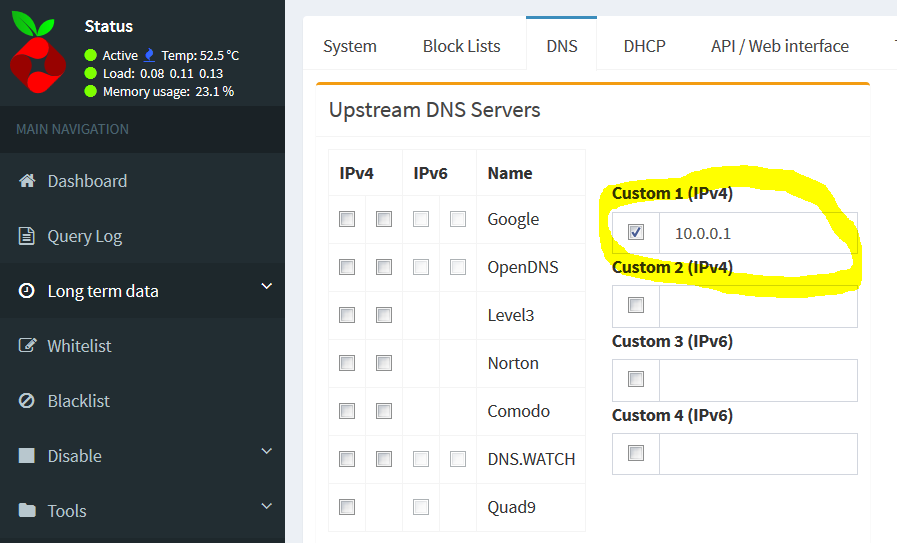Open Query Log via its document icon
Screen dimensions: 897x543
pos(26,236)
